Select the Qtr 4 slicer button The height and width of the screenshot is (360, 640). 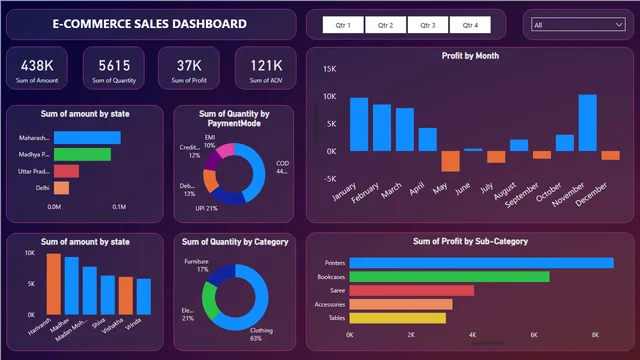click(x=470, y=25)
